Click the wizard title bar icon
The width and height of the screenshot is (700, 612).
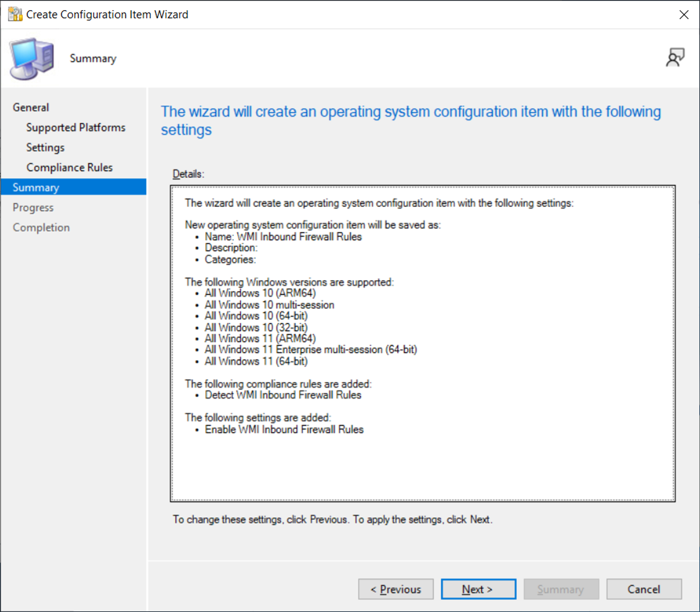pos(15,14)
